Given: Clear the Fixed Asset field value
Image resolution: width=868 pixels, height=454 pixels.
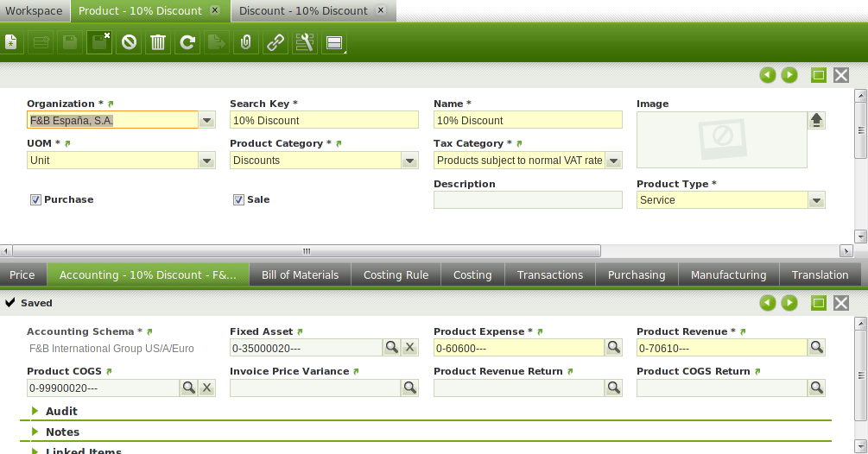Looking at the screenshot, I should tap(410, 347).
